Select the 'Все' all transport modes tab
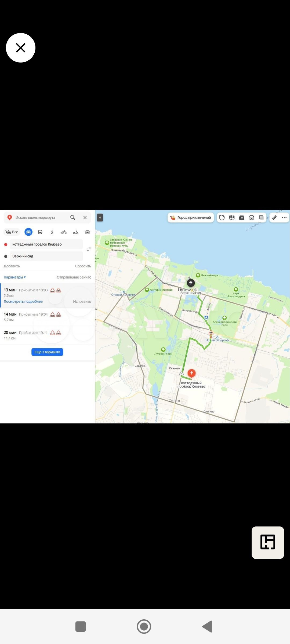290x644 pixels. (x=12, y=232)
